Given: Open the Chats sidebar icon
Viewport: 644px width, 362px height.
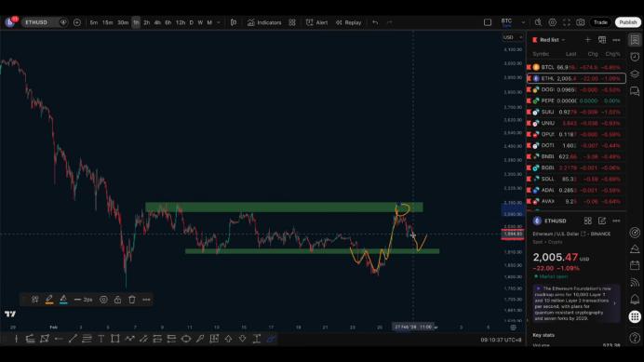Looking at the screenshot, I should pyautogui.click(x=635, y=91).
